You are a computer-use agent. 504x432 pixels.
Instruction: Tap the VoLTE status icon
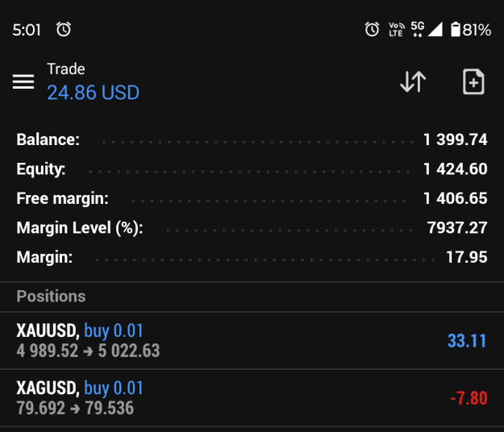(397, 30)
